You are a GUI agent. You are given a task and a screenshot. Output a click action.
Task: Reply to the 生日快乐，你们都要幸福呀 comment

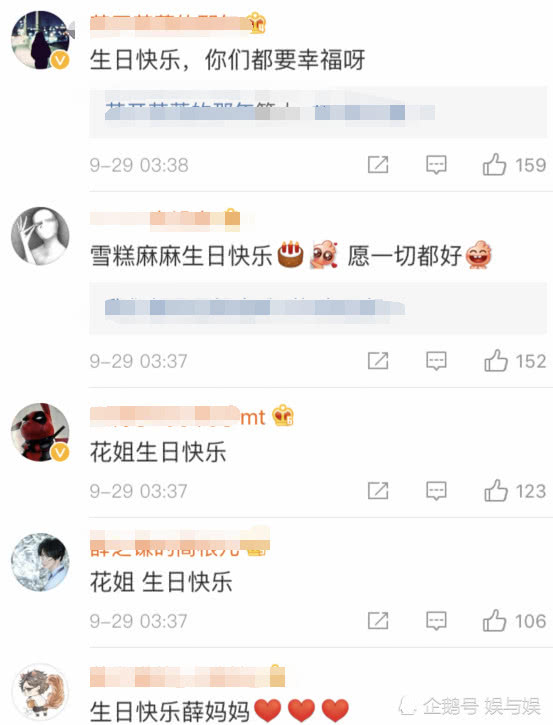click(x=436, y=165)
